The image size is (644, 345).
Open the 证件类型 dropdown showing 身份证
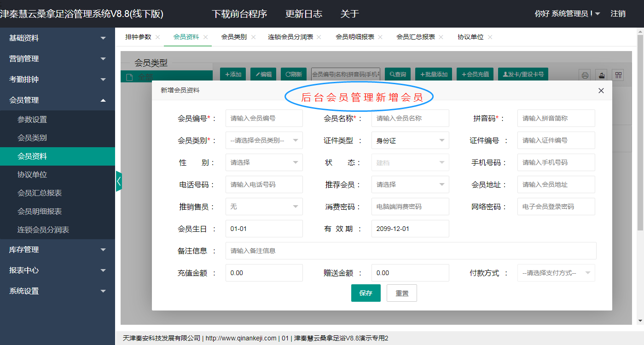(x=410, y=140)
